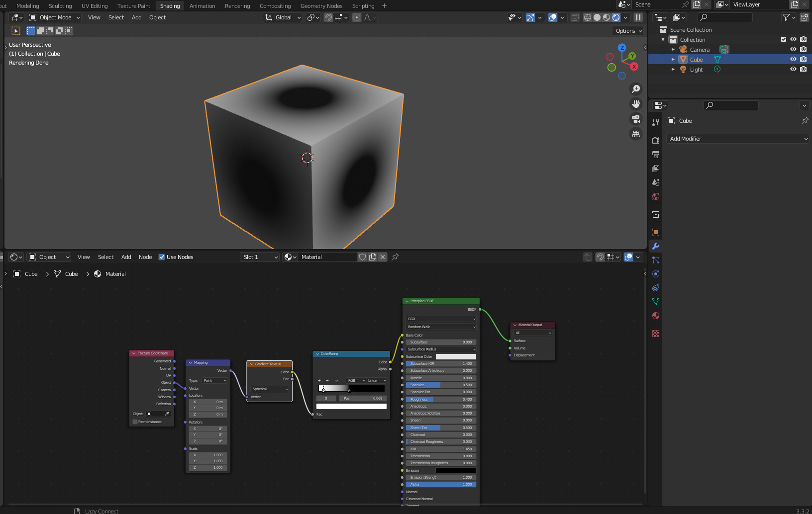
Task: Open the Node menu in node editor
Action: point(145,257)
